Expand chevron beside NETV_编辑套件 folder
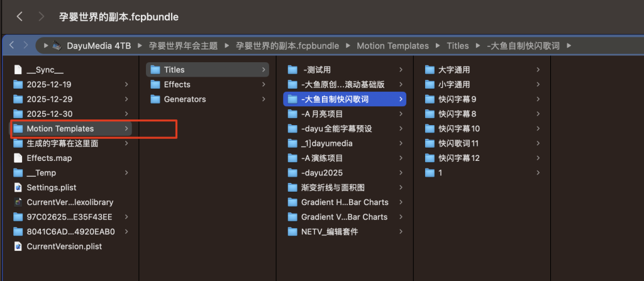Viewport: 644px width, 281px height. [401, 231]
